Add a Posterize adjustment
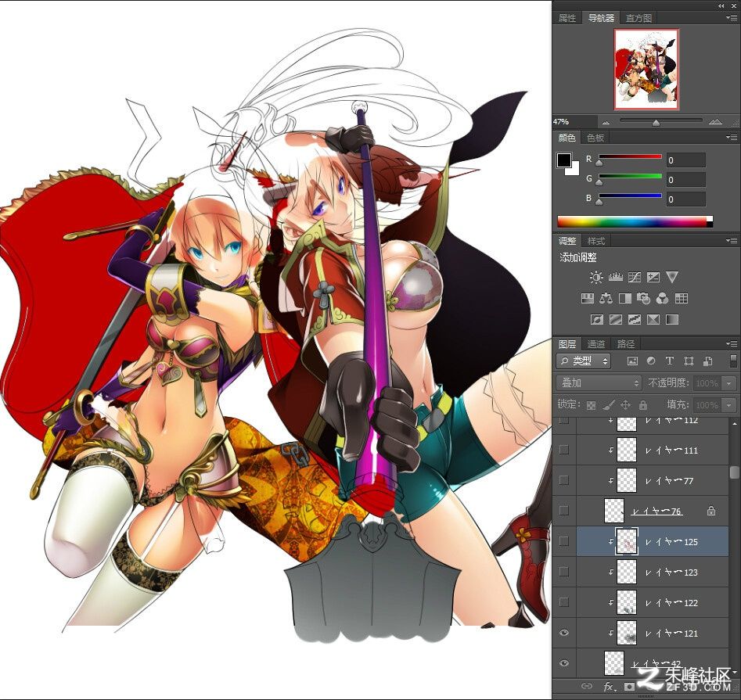Image resolution: width=741 pixels, height=700 pixels. [x=615, y=320]
